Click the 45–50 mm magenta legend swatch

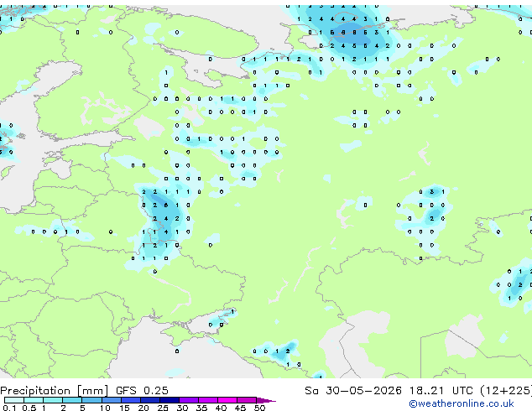(x=247, y=400)
